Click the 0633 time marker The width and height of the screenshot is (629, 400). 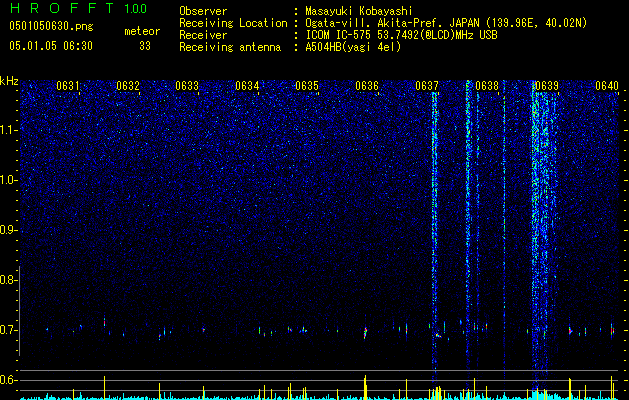point(187,86)
